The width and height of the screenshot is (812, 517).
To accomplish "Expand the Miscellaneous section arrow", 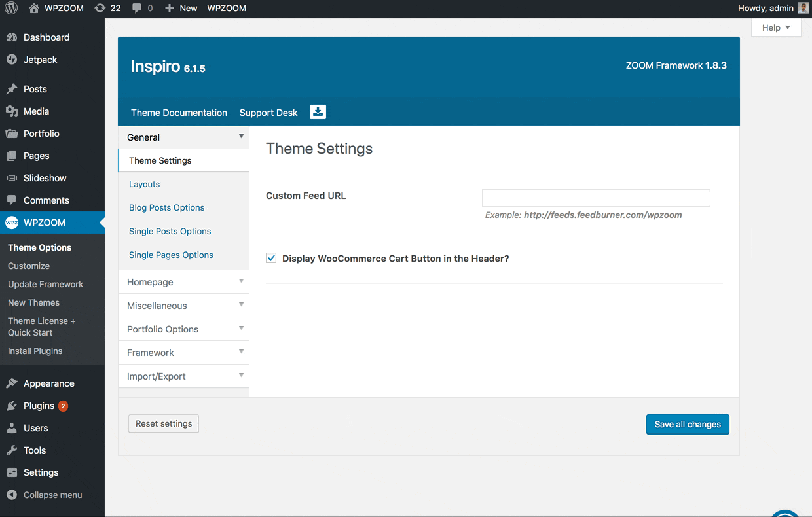I will point(241,305).
